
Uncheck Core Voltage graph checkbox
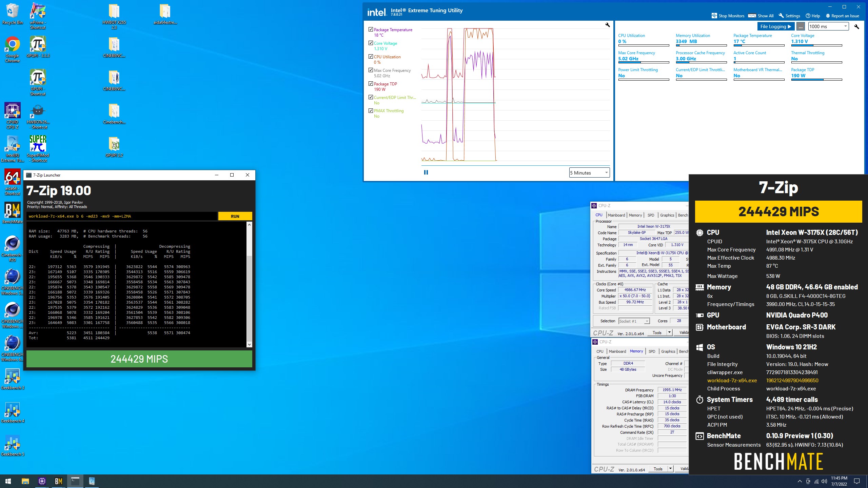(x=371, y=43)
